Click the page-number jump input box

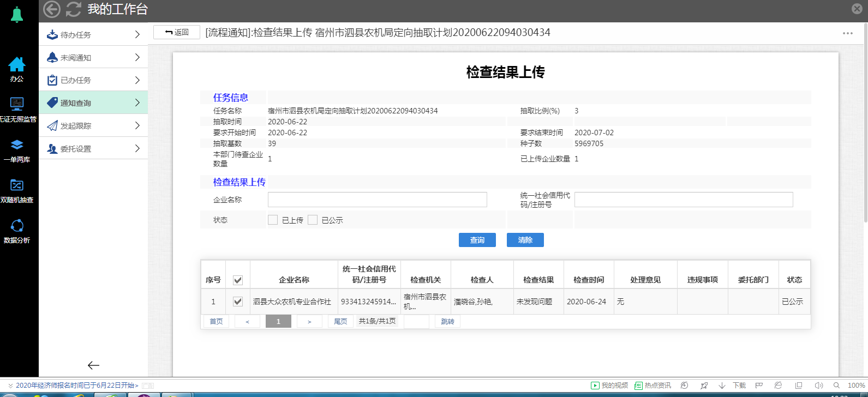(417, 321)
